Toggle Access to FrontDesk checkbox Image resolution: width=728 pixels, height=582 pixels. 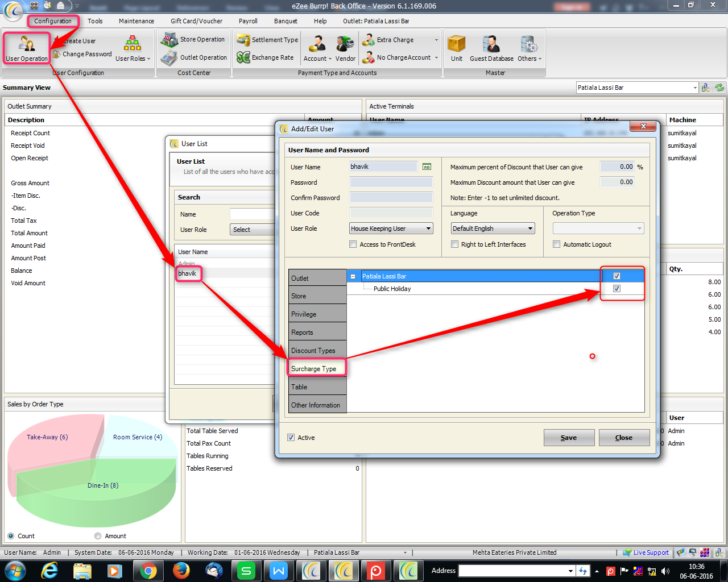click(x=353, y=244)
